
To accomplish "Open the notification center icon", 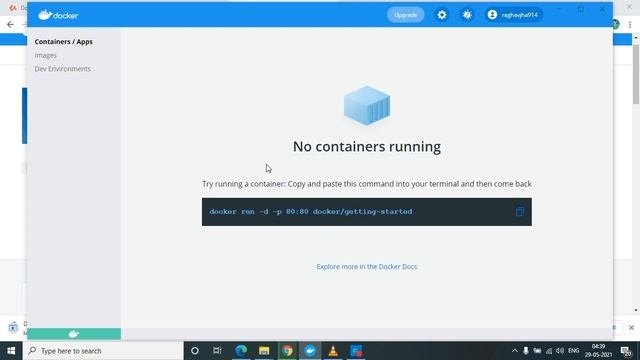I will (x=626, y=351).
